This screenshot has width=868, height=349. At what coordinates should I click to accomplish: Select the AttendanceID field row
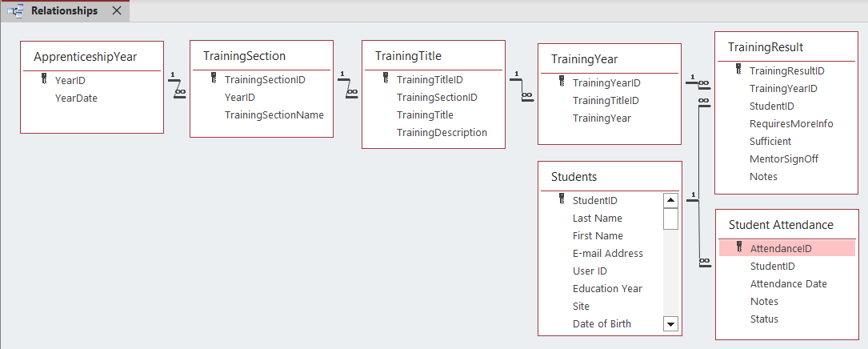(781, 249)
